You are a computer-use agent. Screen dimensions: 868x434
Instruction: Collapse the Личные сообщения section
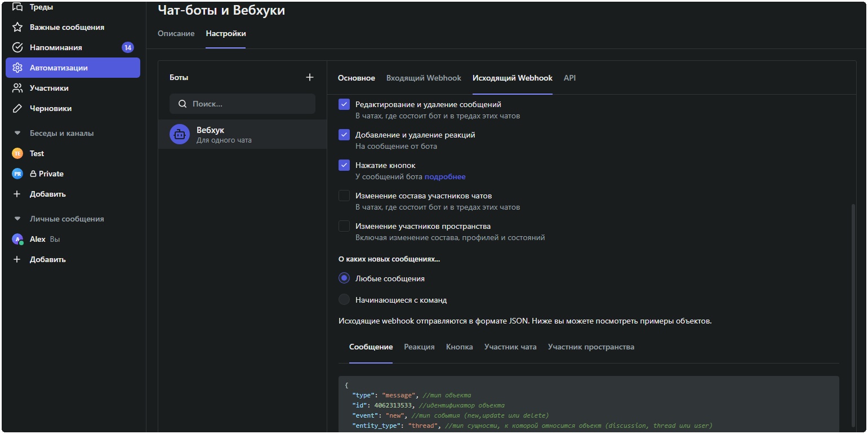click(17, 219)
